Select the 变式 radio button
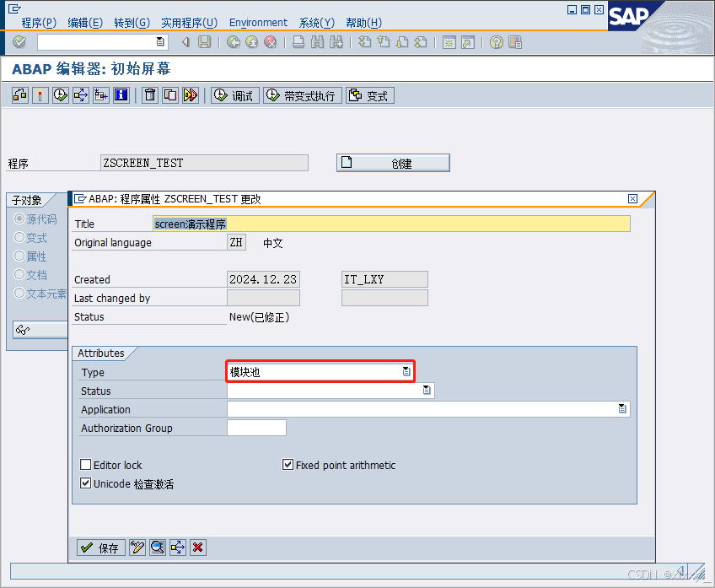This screenshot has height=588, width=715. tap(19, 237)
